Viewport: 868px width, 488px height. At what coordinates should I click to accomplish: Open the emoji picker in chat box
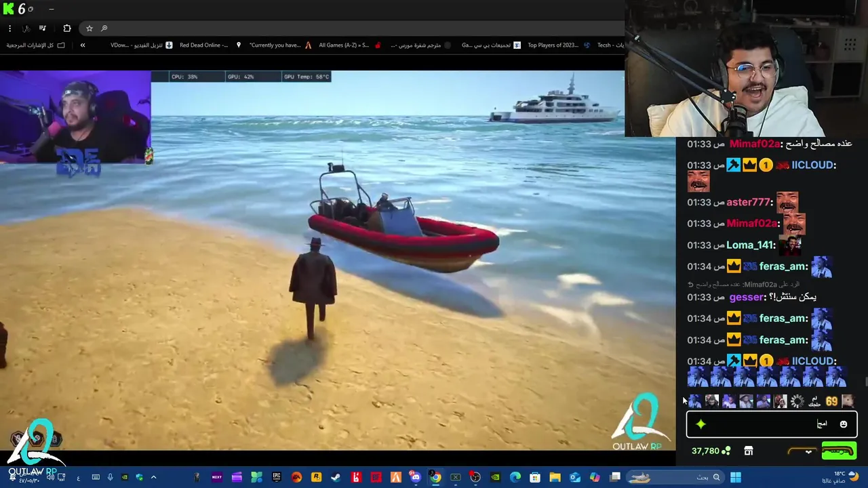click(x=844, y=424)
